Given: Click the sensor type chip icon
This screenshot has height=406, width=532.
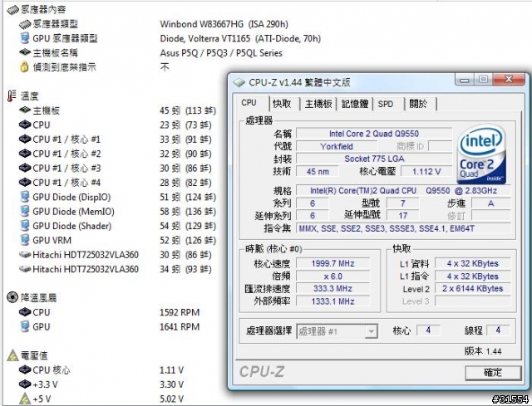Looking at the screenshot, I should (x=25, y=24).
